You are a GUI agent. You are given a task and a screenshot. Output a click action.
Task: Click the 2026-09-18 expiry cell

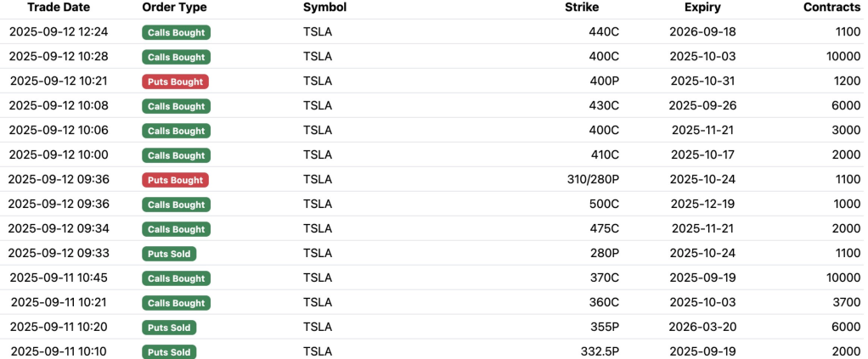[x=702, y=32]
